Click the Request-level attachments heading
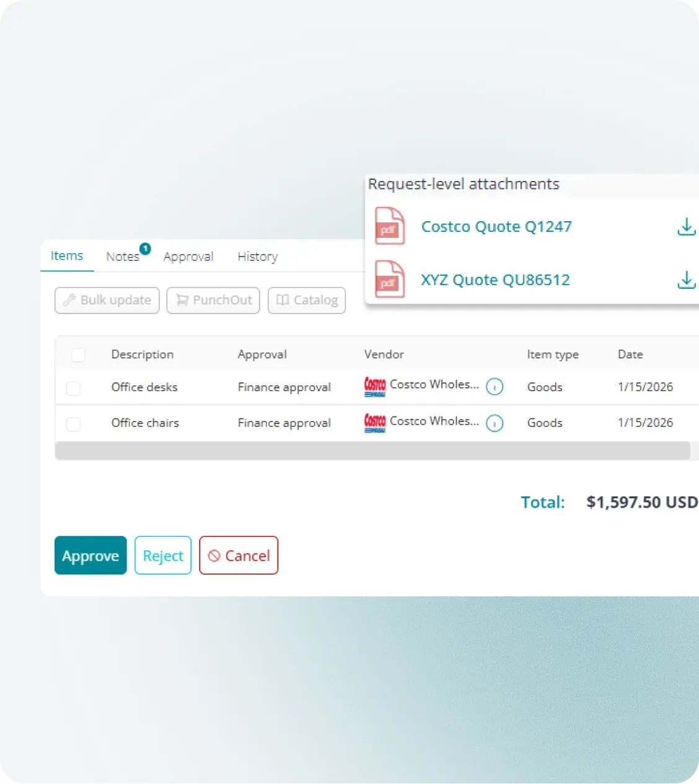Screen dimensions: 699x784 click(464, 184)
